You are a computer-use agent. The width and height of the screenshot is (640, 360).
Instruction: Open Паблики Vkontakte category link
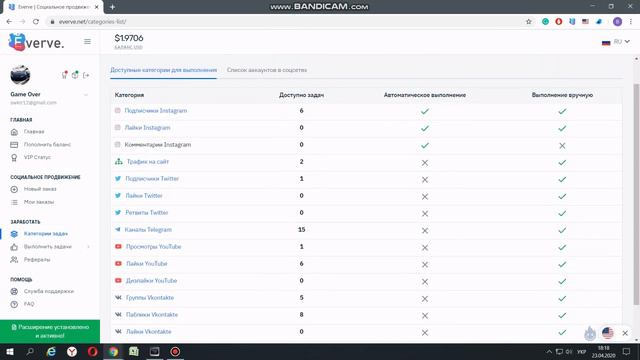[152, 315]
